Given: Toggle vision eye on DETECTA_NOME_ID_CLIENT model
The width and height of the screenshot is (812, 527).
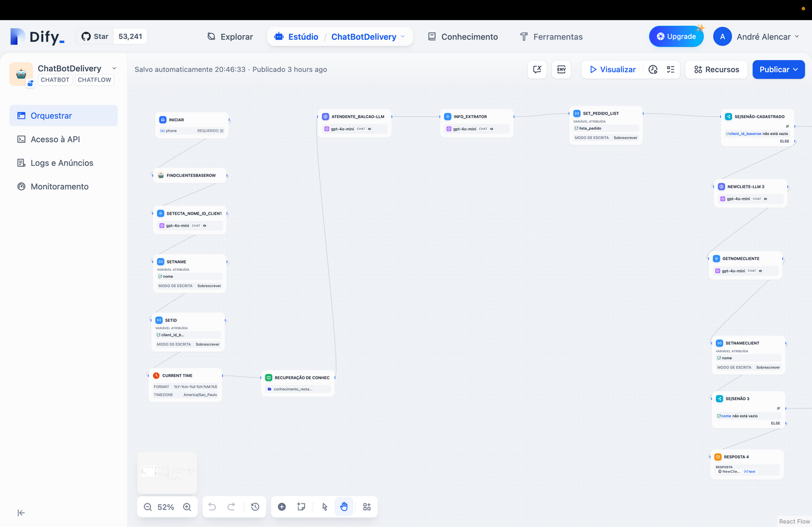Looking at the screenshot, I should (205, 225).
